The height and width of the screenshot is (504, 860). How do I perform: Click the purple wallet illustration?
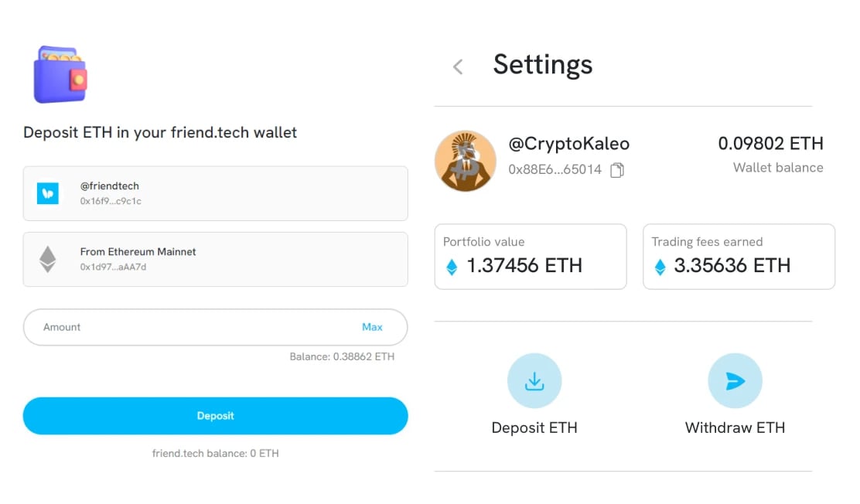[x=60, y=74]
